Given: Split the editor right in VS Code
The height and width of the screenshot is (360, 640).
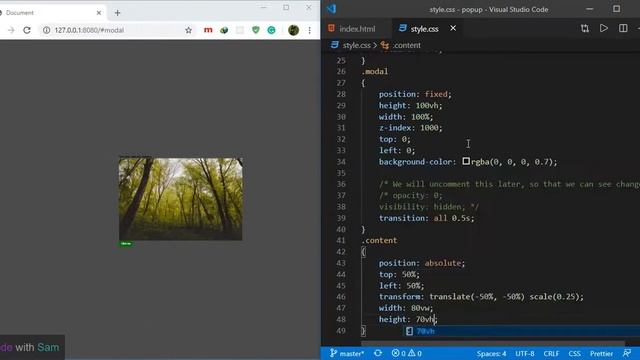Looking at the screenshot, I should click(623, 28).
